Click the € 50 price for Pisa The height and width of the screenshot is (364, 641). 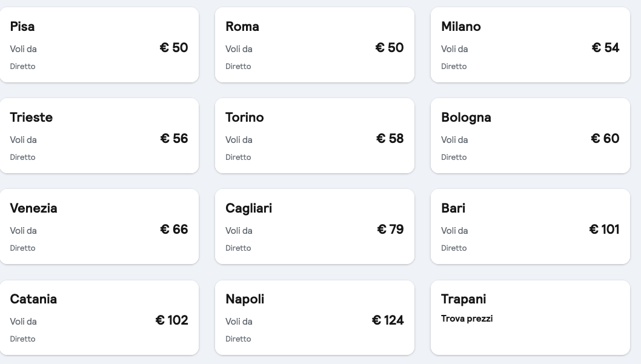click(174, 48)
